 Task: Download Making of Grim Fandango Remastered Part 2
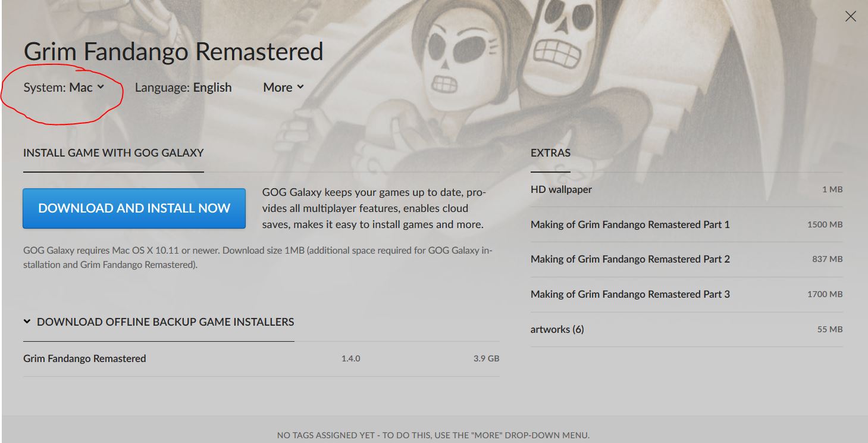coord(687,259)
